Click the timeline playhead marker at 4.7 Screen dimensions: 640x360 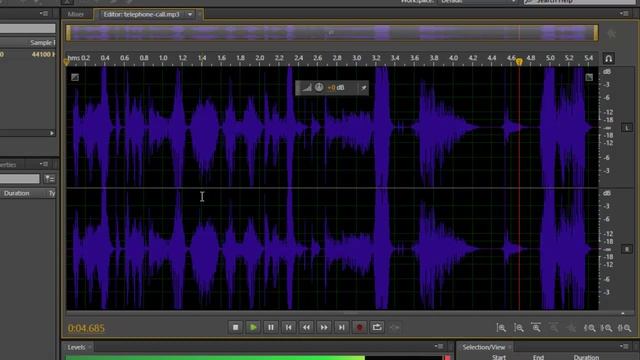[519, 62]
